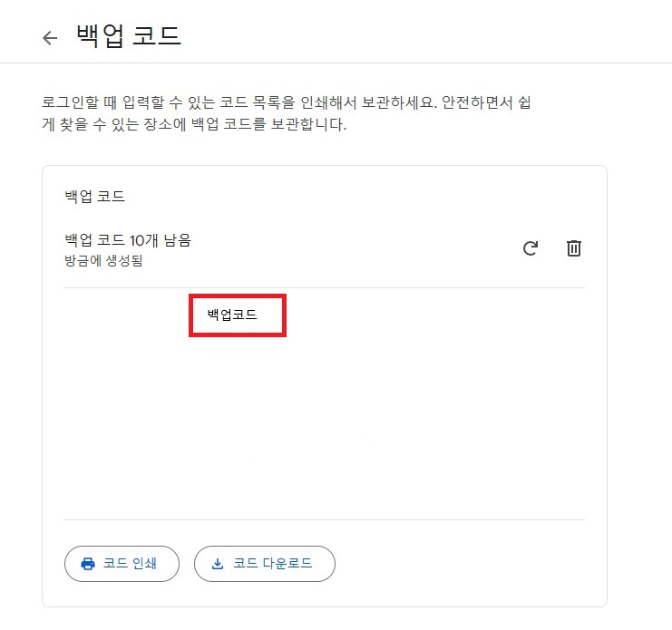Screen dimensions: 672x630
Task: Click the 코드 다운로드 button text
Action: click(273, 563)
